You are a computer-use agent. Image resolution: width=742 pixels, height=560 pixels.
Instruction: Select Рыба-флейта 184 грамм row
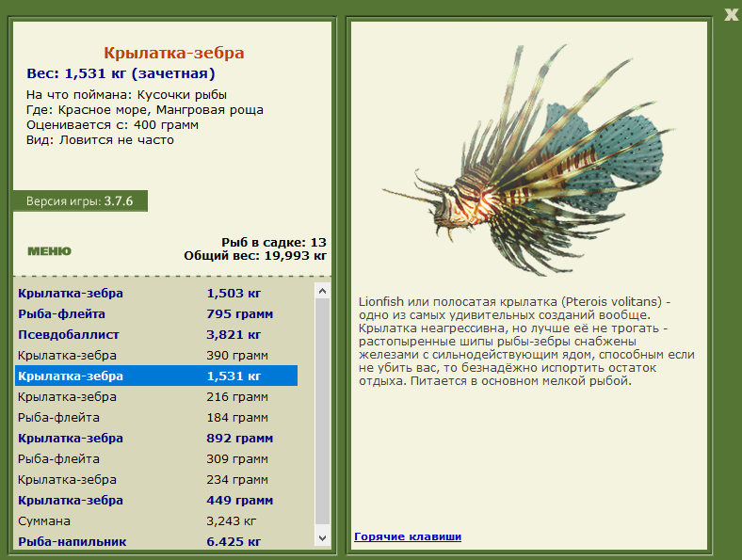[156, 418]
